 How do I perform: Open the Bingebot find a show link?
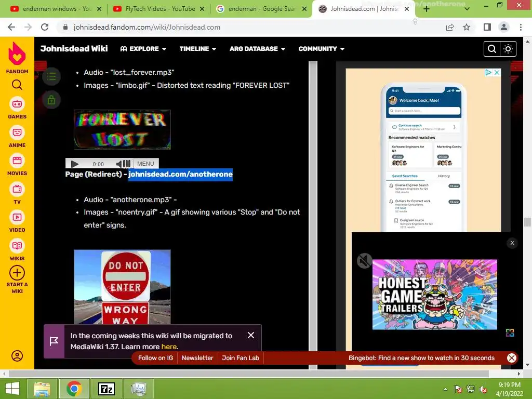tap(421, 358)
